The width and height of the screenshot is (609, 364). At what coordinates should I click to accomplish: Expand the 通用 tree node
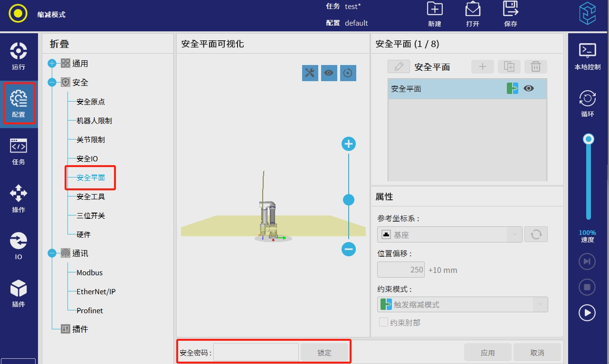pos(52,64)
